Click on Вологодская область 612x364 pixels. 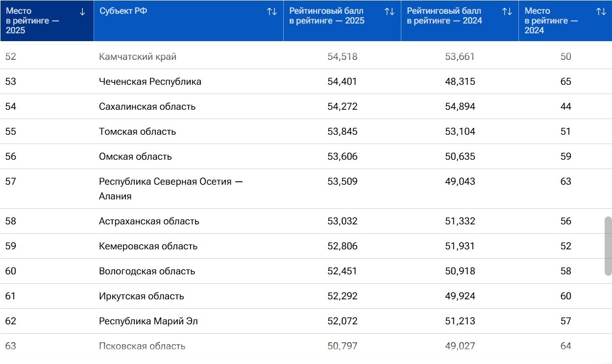(147, 271)
